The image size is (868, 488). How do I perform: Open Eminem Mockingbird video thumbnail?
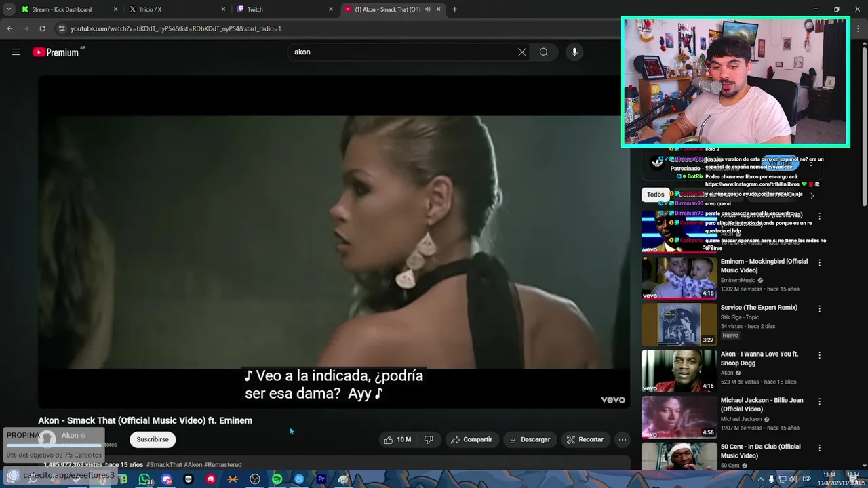click(x=679, y=277)
